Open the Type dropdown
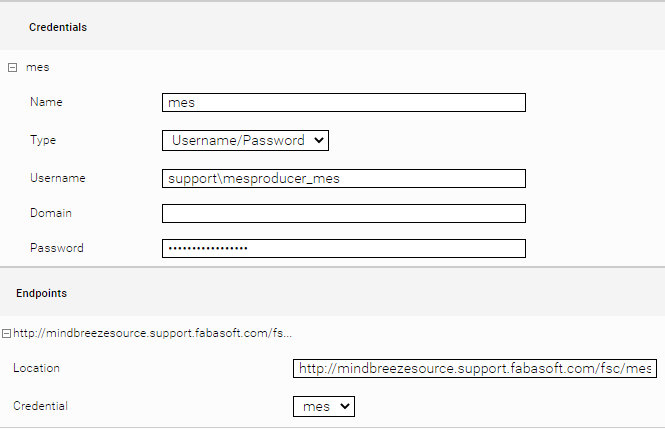Screen dimensions: 665x433 click(245, 140)
